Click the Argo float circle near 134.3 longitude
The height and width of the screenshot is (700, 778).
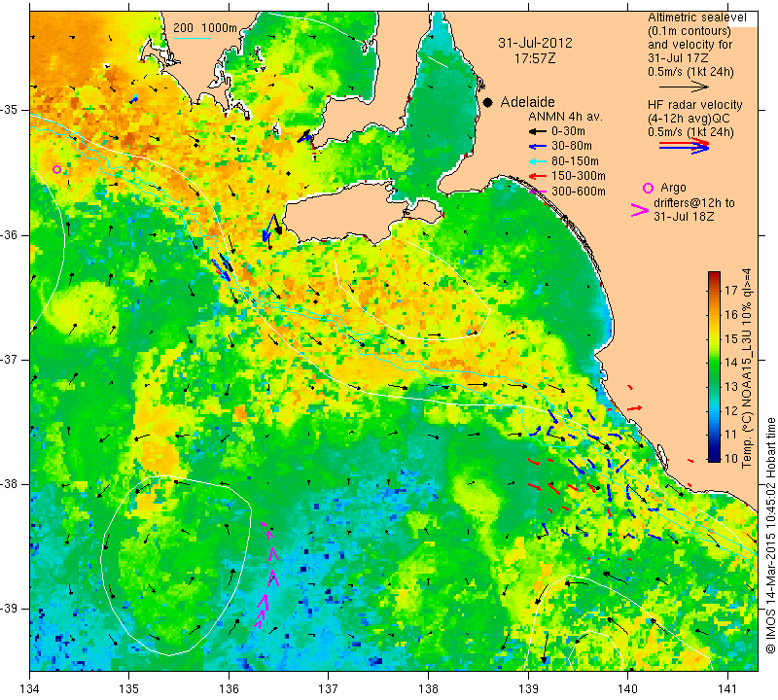[57, 170]
